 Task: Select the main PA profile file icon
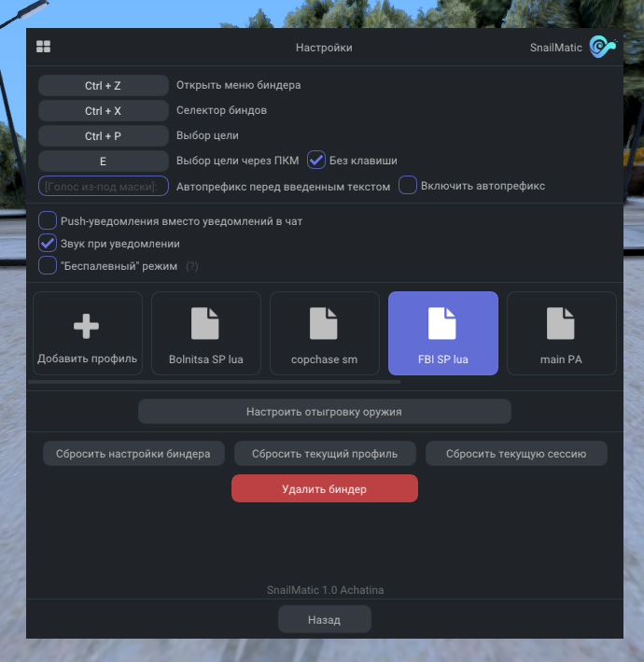[561, 323]
